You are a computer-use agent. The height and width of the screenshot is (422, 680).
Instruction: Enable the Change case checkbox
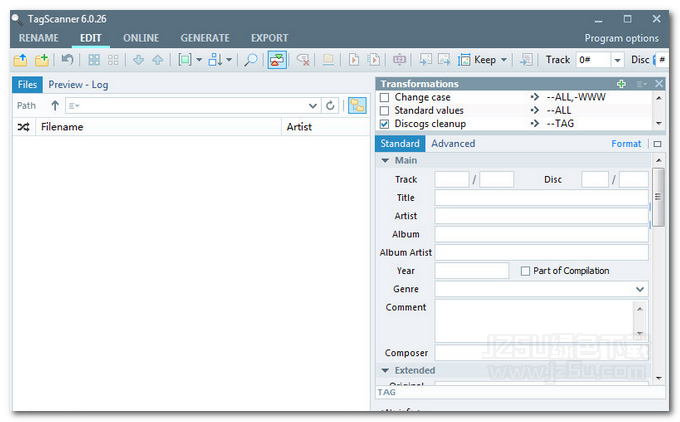pos(384,97)
